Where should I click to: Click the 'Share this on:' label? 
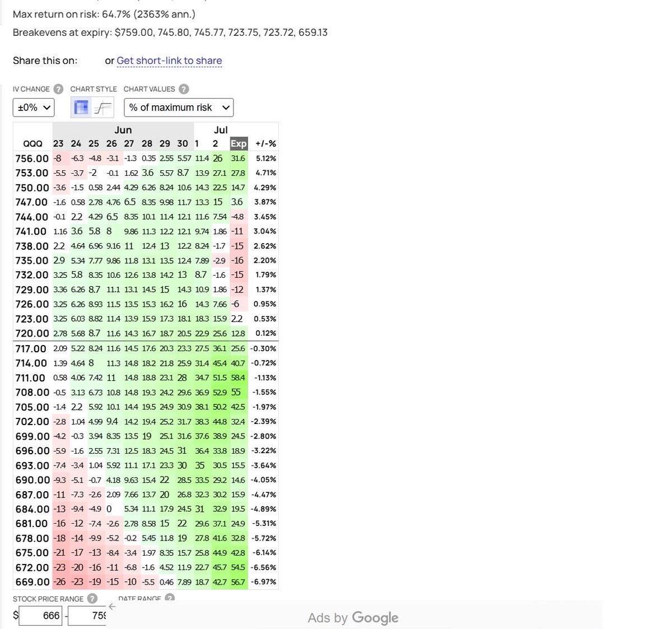(45, 60)
